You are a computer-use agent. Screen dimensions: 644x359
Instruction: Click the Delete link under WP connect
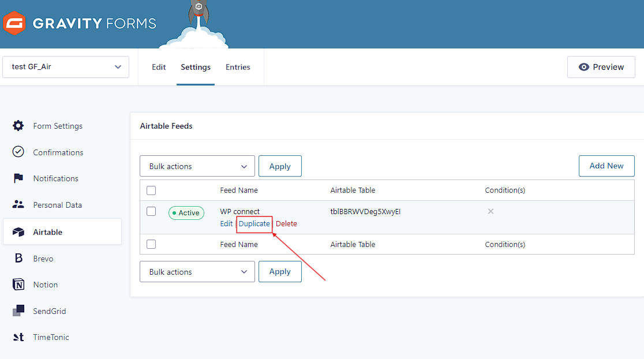pyautogui.click(x=286, y=223)
